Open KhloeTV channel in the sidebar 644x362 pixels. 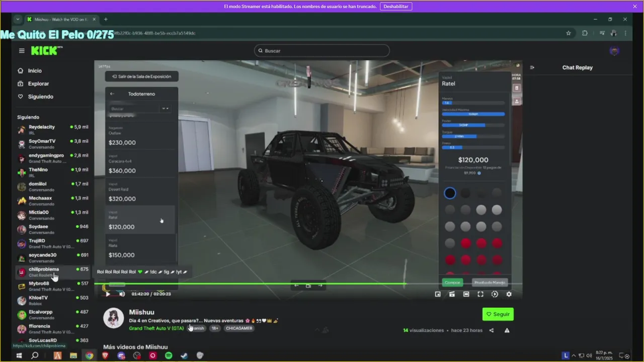coord(52,300)
